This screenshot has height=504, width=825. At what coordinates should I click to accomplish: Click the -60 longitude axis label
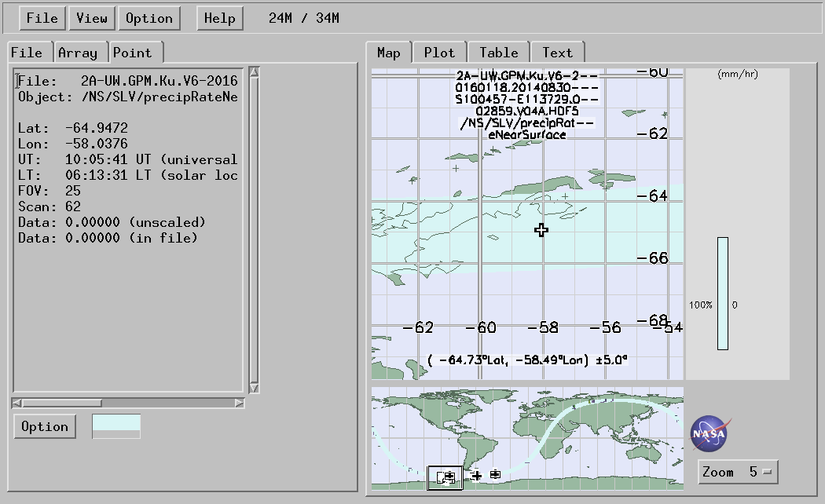point(481,328)
